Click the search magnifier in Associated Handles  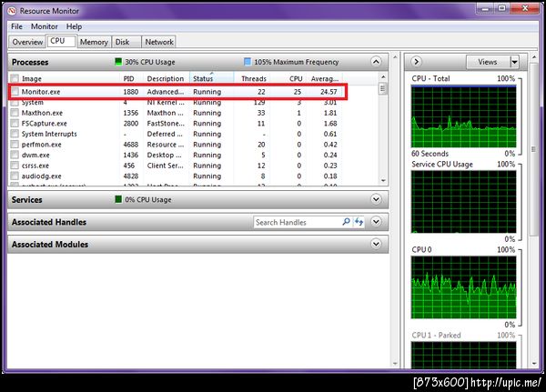point(346,222)
